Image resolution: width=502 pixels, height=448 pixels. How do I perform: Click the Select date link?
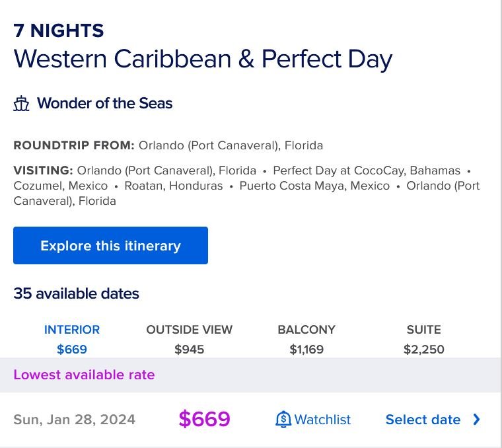[423, 419]
